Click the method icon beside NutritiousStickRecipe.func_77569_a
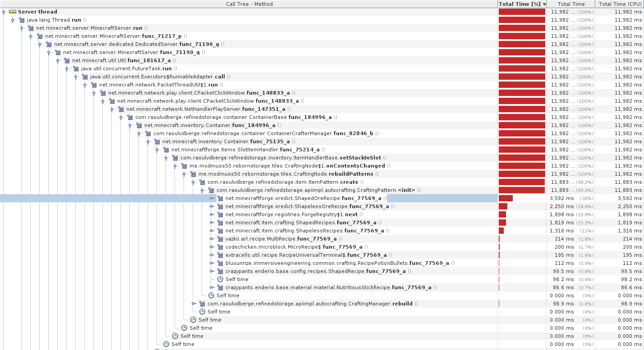 pos(220,287)
